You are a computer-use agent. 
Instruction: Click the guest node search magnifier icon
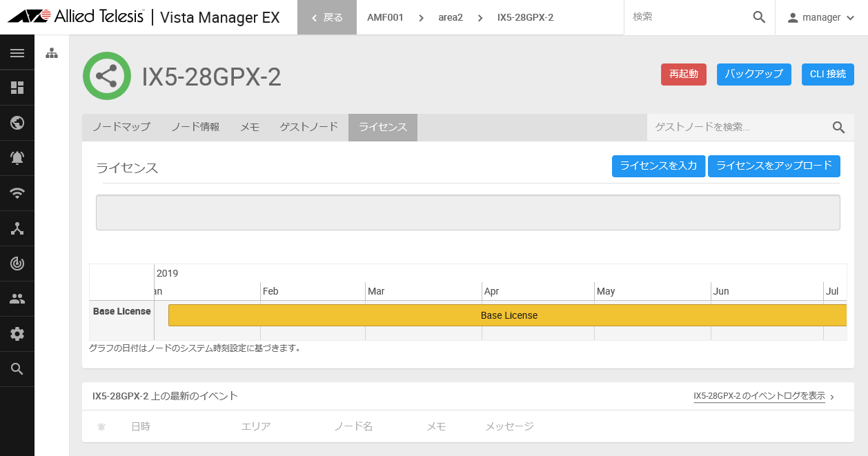[x=838, y=127]
